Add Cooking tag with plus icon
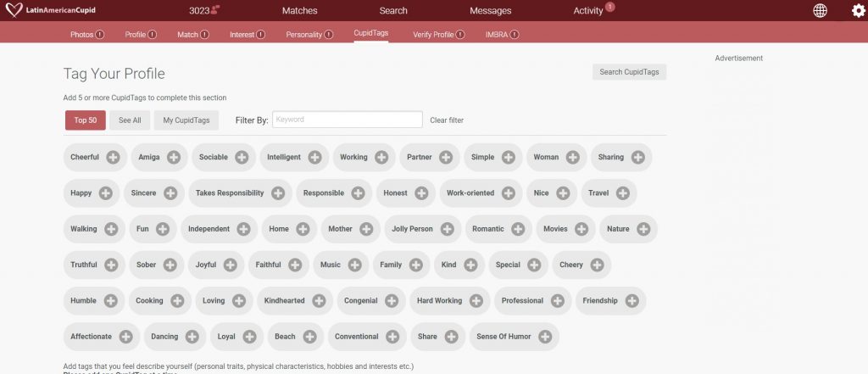This screenshot has height=374, width=868. pos(177,301)
